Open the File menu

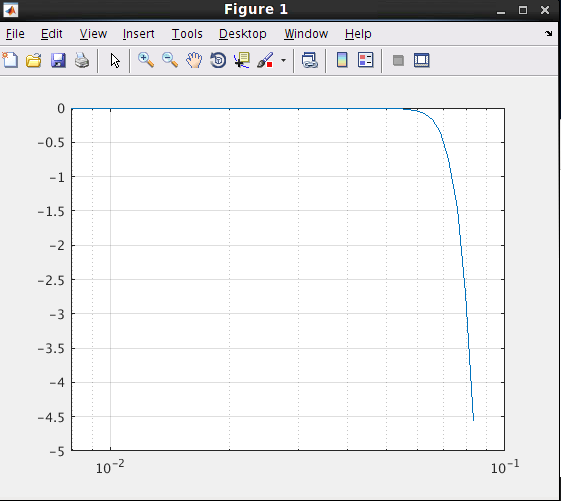(x=15, y=34)
